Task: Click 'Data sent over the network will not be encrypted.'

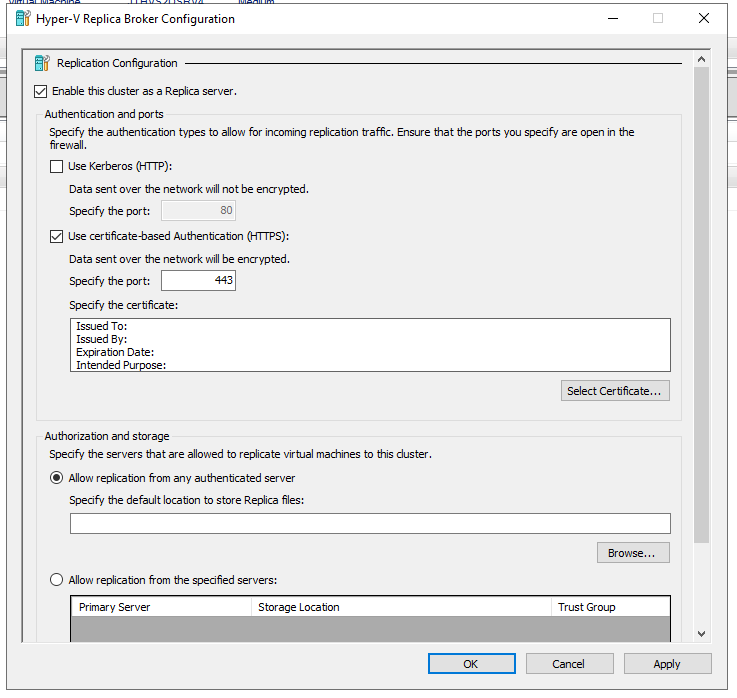Action: click(x=189, y=189)
